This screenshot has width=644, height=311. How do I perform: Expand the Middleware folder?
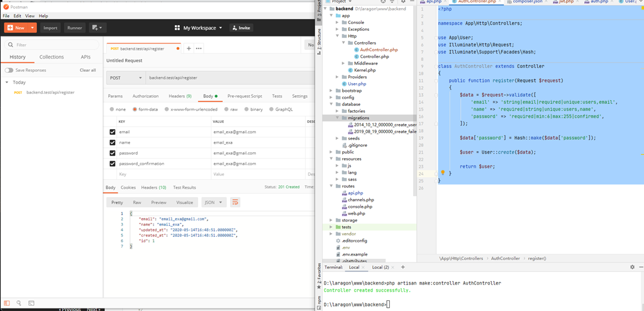344,64
